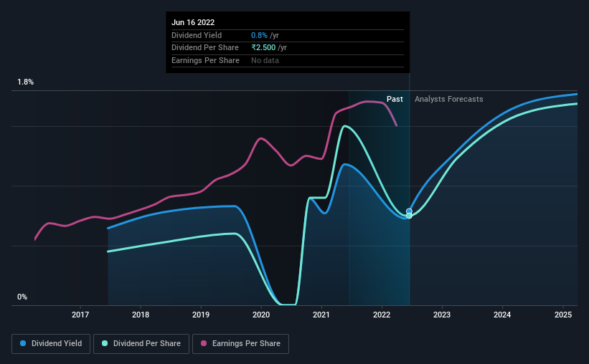Toggle the Earnings Per Share legend button

(240, 344)
